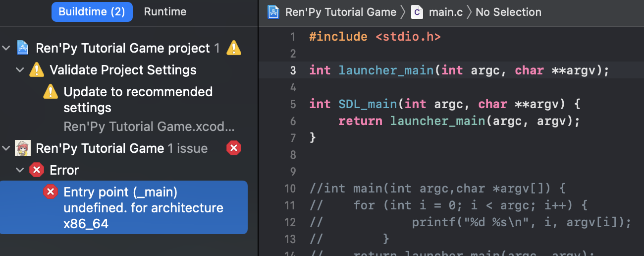Viewport: 644px width, 256px height.
Task: Click line number 12 in the gutter
Action: pos(290,222)
